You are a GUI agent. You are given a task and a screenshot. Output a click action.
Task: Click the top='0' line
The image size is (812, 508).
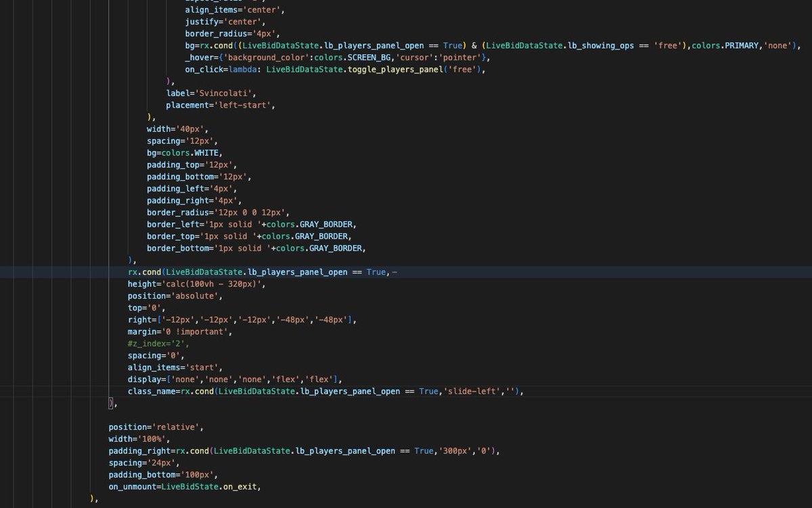click(x=147, y=308)
